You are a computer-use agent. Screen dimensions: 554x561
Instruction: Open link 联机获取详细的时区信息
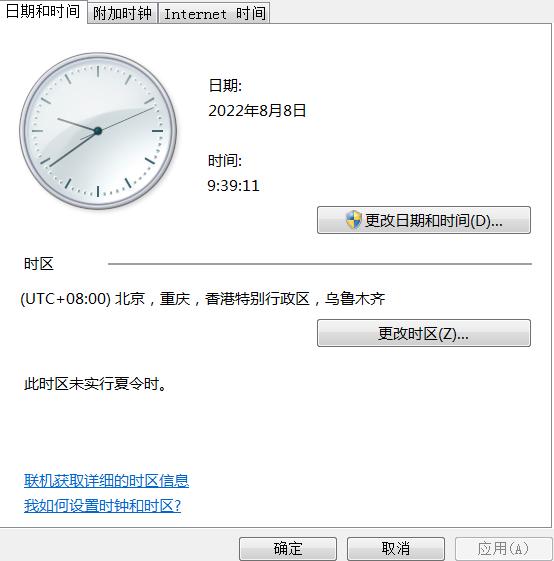[106, 480]
